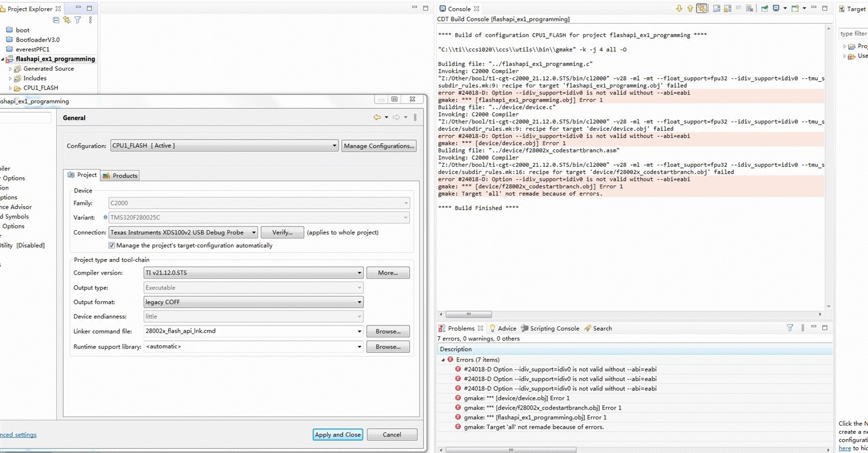Click the boot project folder icon
The width and height of the screenshot is (868, 453).
9,30
